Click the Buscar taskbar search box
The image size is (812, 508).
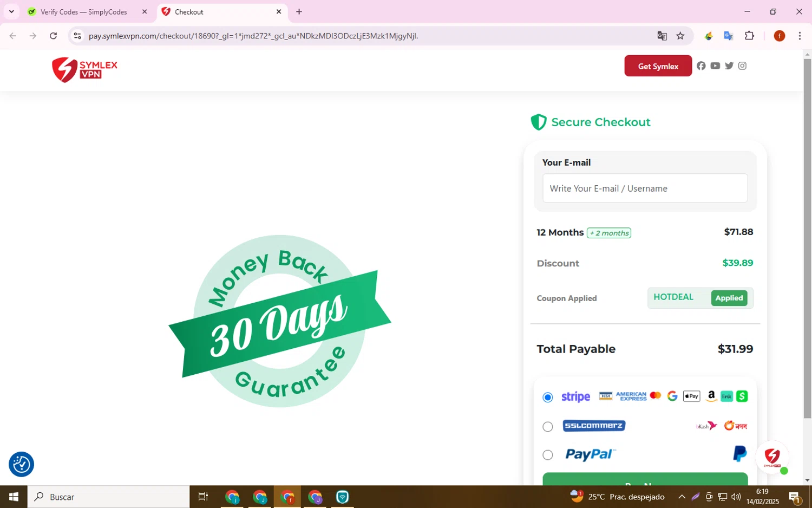108,497
